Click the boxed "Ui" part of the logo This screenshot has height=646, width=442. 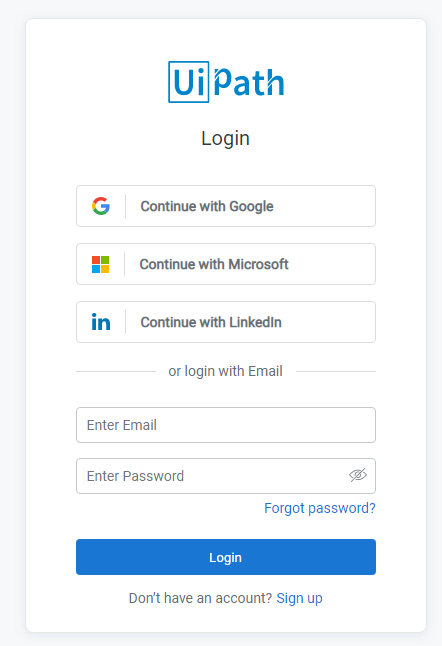[189, 82]
